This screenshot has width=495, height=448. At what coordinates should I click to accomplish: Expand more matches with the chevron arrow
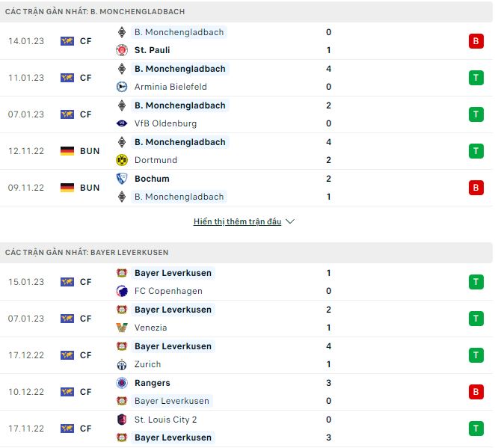290,222
